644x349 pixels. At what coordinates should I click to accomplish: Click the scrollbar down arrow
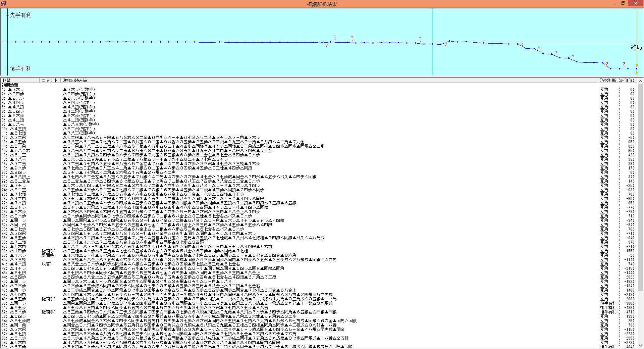[x=640, y=346]
